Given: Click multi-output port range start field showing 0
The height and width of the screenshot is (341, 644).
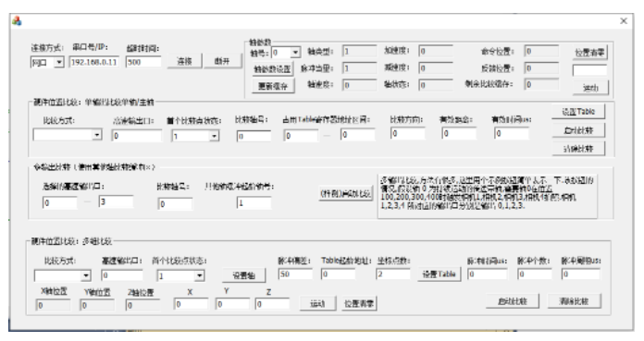Looking at the screenshot, I should [59, 202].
